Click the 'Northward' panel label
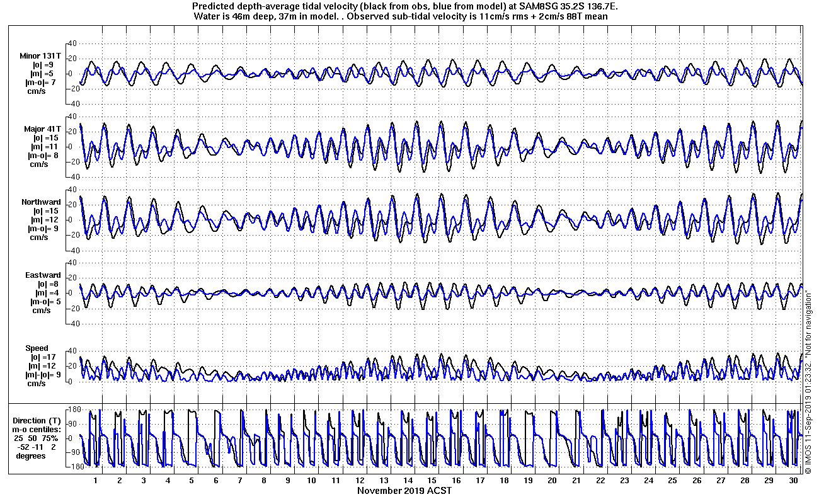 coord(41,202)
